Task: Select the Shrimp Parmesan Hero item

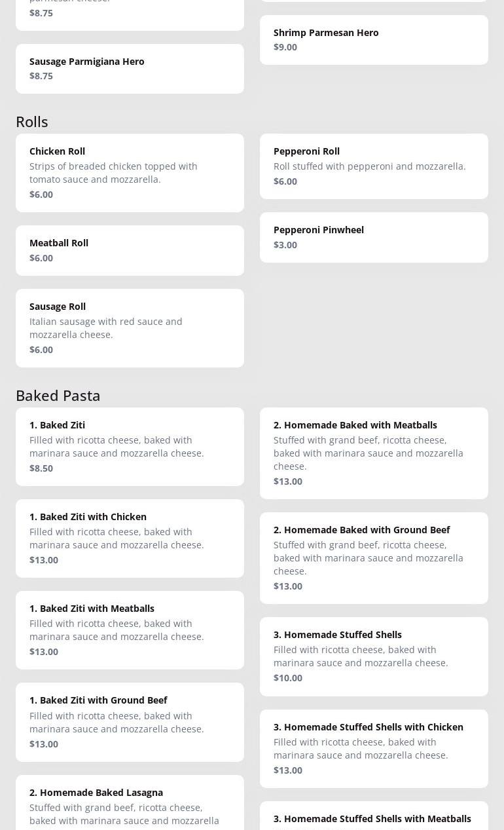Action: click(x=374, y=39)
